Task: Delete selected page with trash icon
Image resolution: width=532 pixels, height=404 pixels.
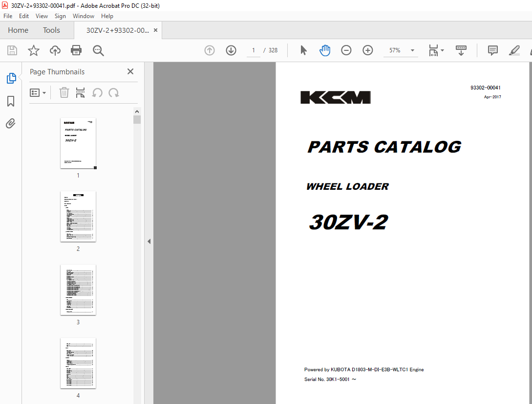Action: point(64,92)
